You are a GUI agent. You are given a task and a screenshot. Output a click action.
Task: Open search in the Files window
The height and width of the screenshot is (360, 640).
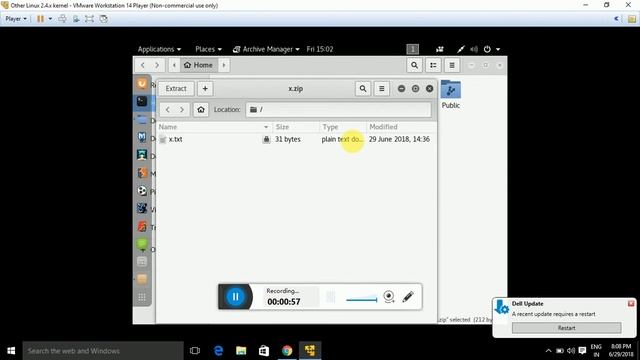pos(414,65)
